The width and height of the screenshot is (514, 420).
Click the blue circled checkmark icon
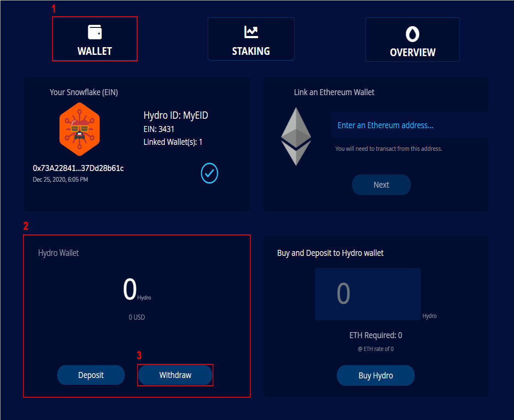[x=209, y=173]
